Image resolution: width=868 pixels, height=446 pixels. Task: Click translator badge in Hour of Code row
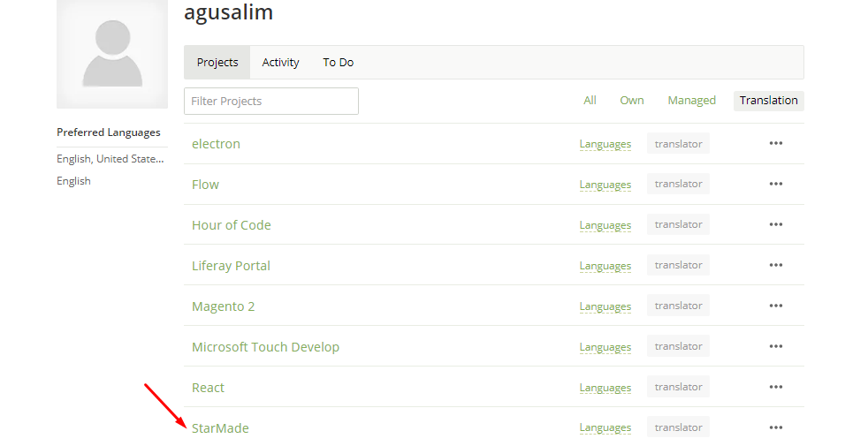678,224
